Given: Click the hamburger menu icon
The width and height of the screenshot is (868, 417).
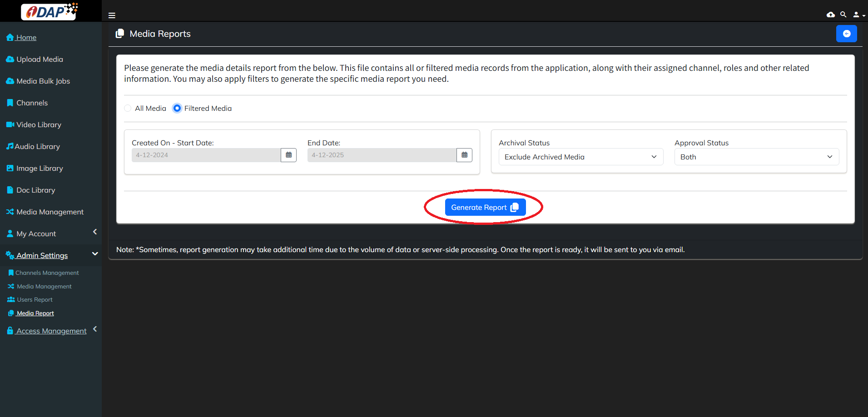Looking at the screenshot, I should [x=112, y=15].
